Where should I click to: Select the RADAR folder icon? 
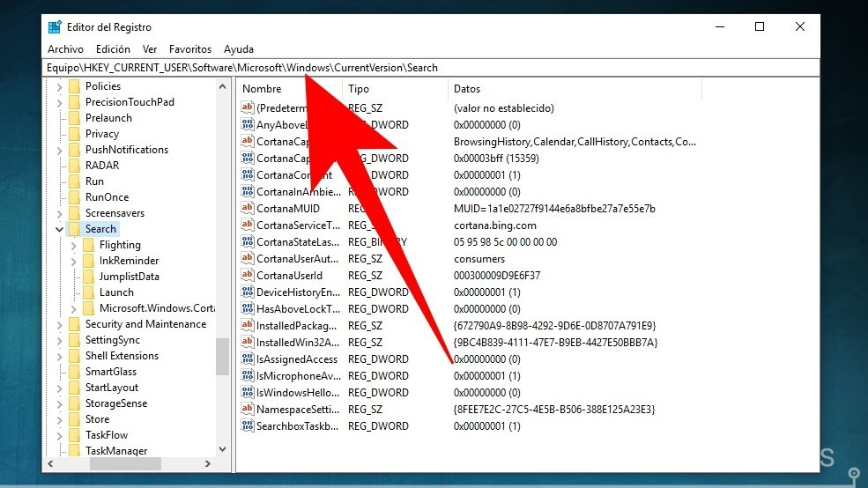(74, 166)
